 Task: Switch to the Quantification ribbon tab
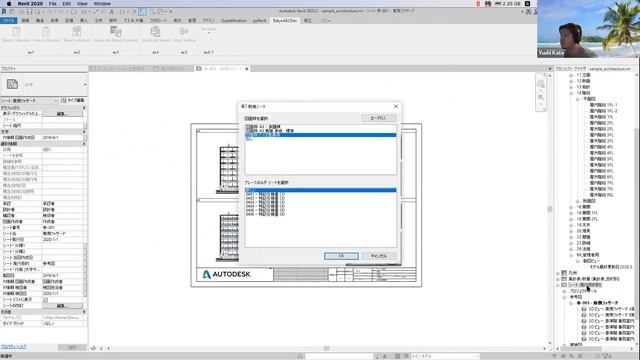[234, 20]
